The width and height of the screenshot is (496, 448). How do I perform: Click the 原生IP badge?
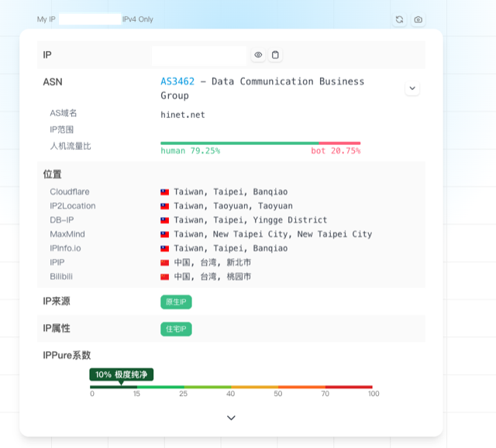click(176, 302)
